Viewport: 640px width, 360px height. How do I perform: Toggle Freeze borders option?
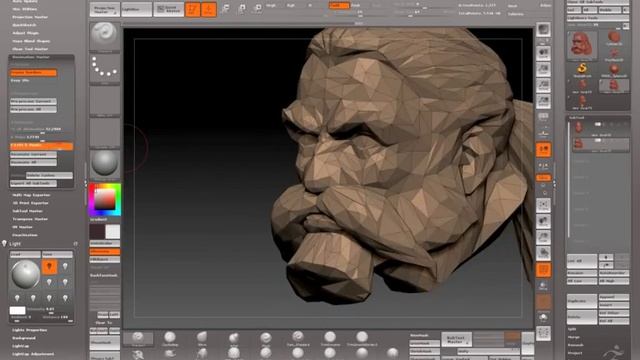[x=33, y=73]
